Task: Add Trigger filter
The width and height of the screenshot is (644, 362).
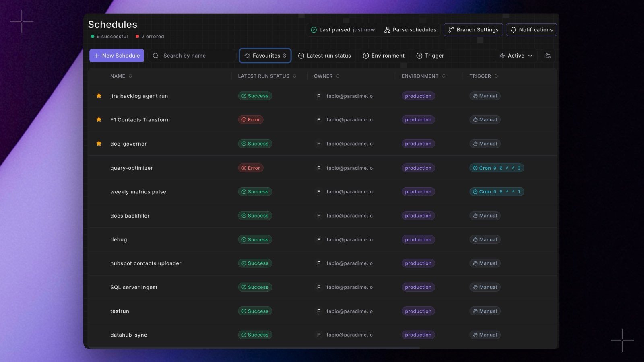Action: (430, 56)
